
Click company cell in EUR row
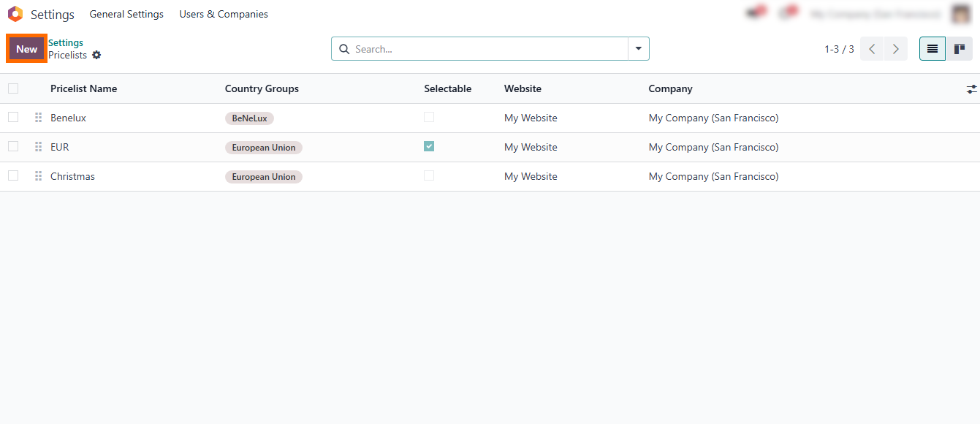tap(714, 147)
